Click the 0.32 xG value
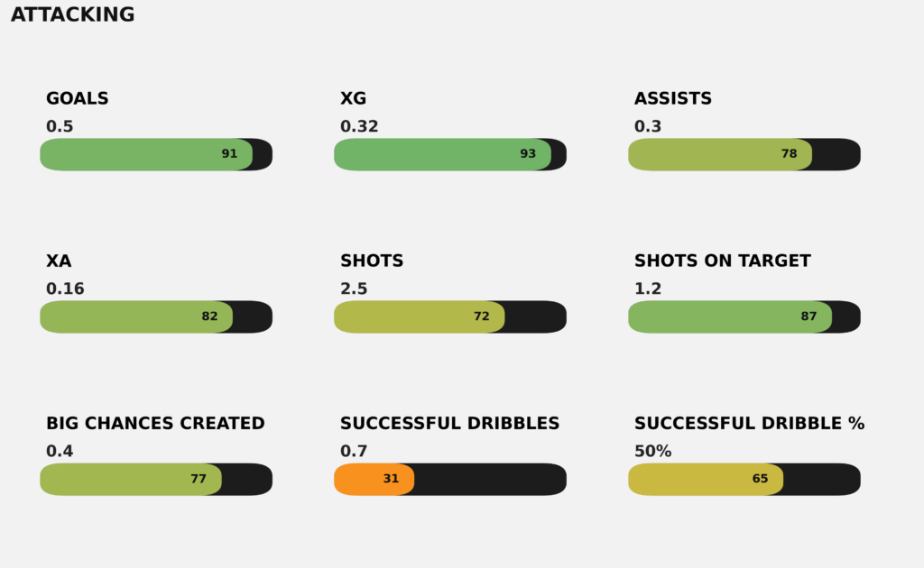924x568 pixels. point(359,127)
